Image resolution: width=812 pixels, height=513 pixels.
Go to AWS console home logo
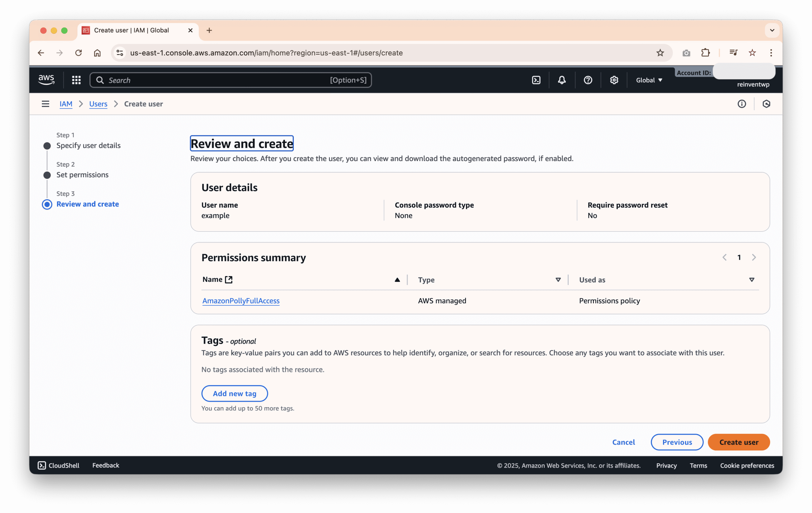46,80
